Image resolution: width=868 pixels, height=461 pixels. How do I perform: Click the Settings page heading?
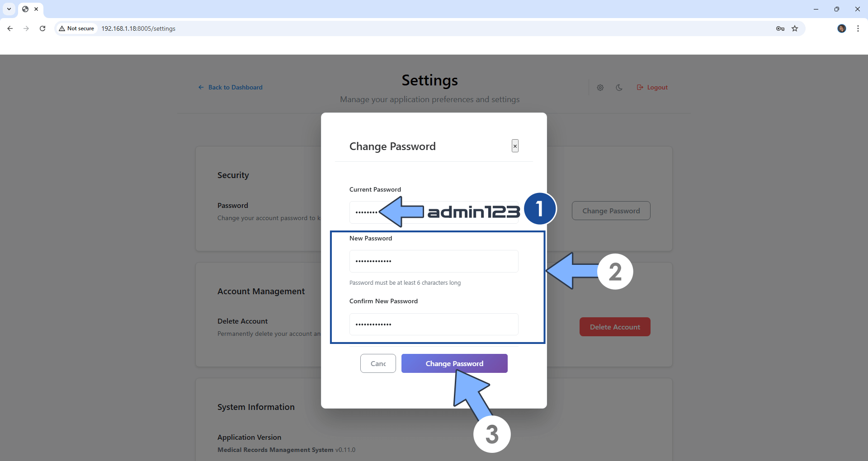(x=429, y=80)
